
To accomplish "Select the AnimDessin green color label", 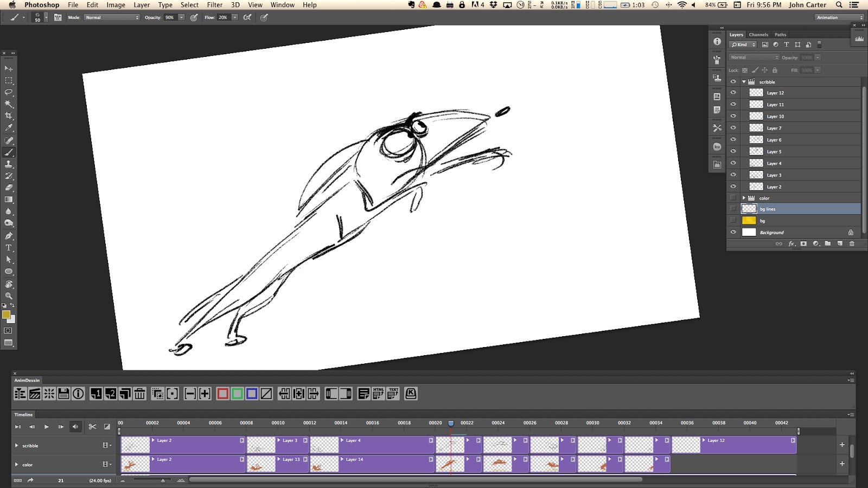I will (237, 394).
